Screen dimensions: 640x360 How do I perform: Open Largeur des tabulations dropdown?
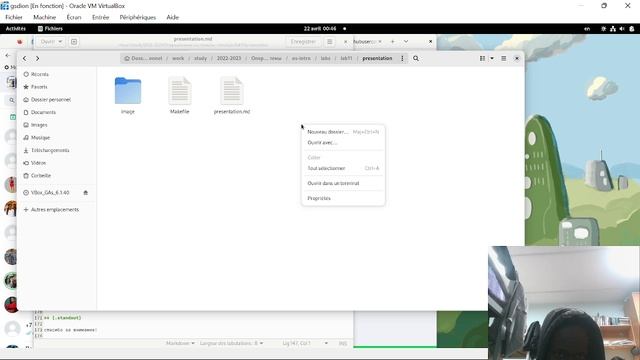pyautogui.click(x=231, y=343)
